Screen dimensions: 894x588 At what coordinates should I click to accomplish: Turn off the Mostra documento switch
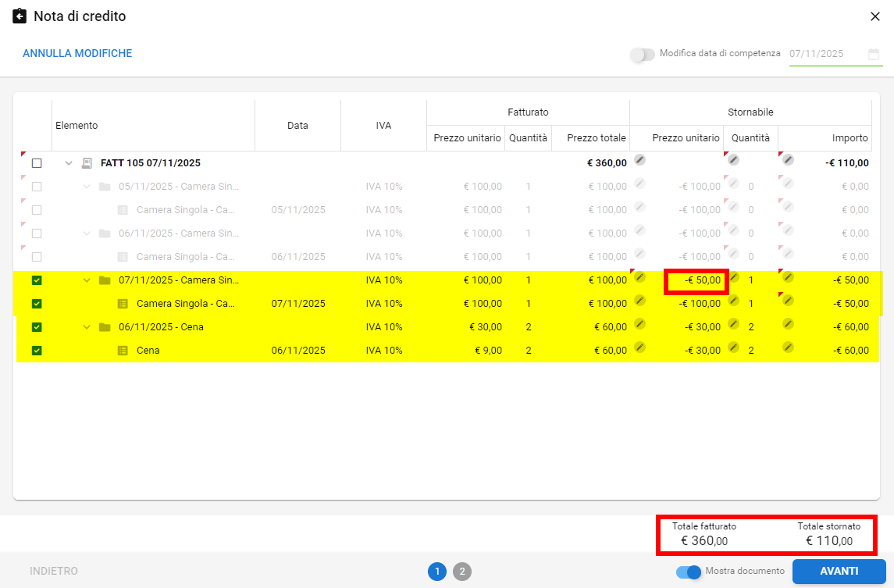coord(688,572)
